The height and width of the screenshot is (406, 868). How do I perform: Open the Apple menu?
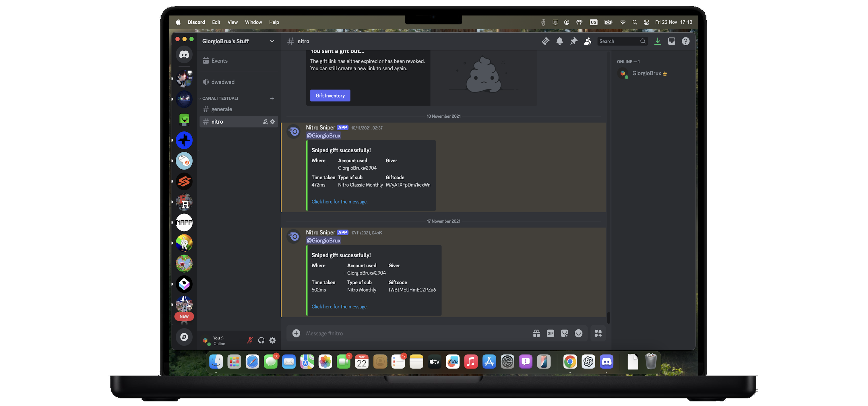(x=178, y=22)
